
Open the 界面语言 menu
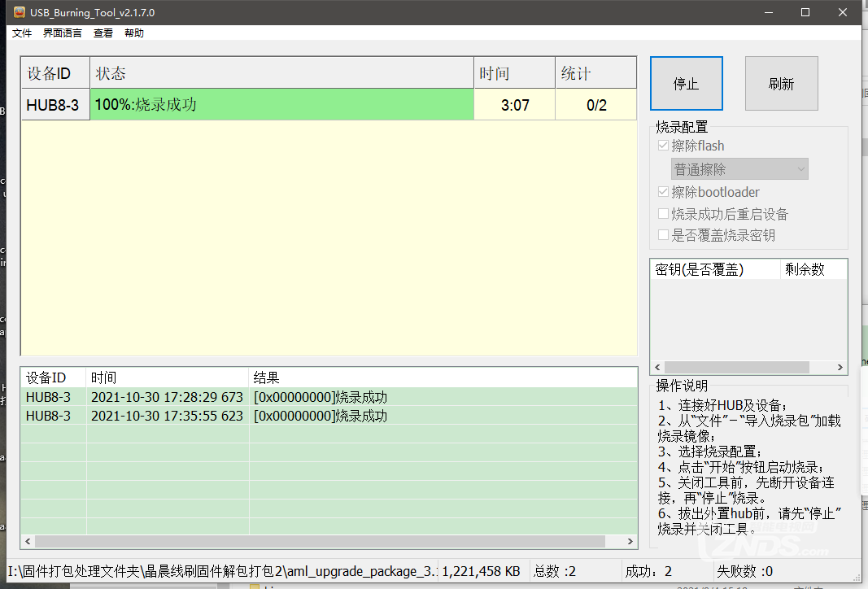pyautogui.click(x=63, y=33)
